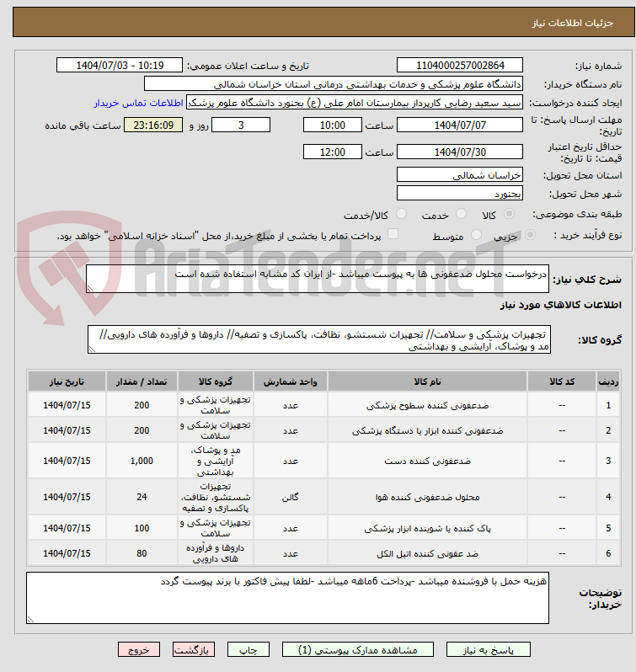Viewport: 636px width, 672px height.
Task: Open اطلاعات تماس خریدار link
Action: point(138,103)
